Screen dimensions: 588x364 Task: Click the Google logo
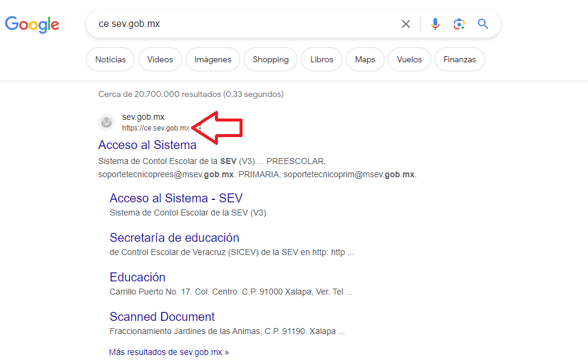click(32, 25)
